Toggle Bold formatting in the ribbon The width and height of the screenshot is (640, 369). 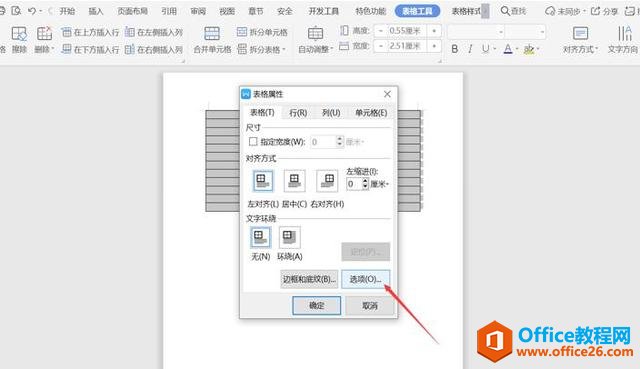455,49
